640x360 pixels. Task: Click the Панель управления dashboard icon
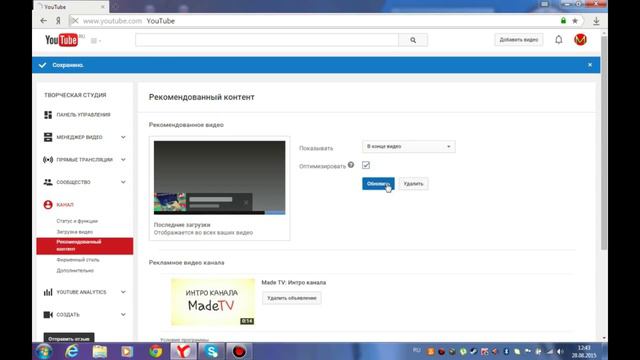coord(48,115)
